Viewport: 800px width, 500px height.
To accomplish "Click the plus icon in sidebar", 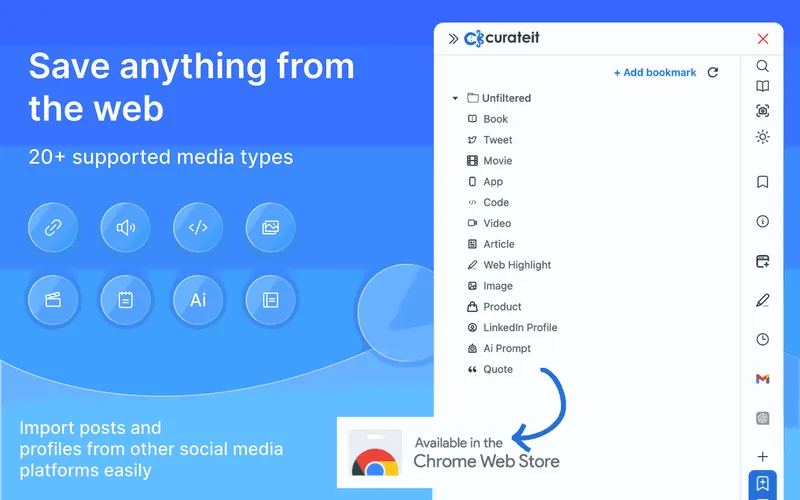I will tap(762, 457).
